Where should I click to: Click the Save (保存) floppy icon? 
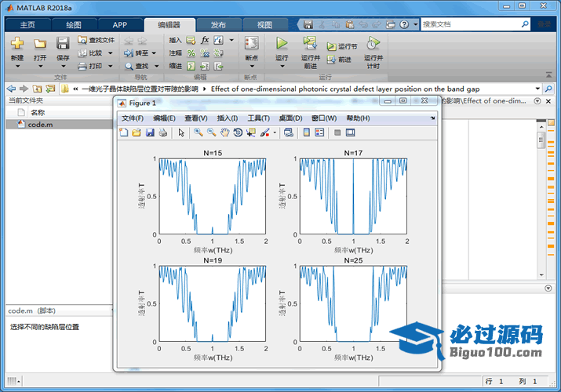(x=63, y=43)
